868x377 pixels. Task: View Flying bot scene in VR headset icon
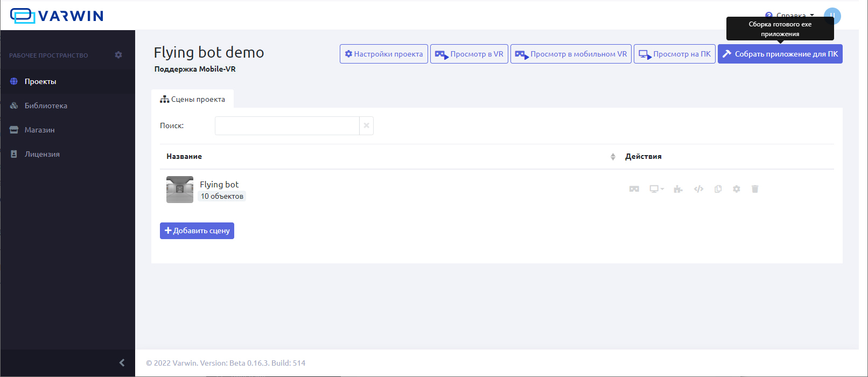pos(634,189)
